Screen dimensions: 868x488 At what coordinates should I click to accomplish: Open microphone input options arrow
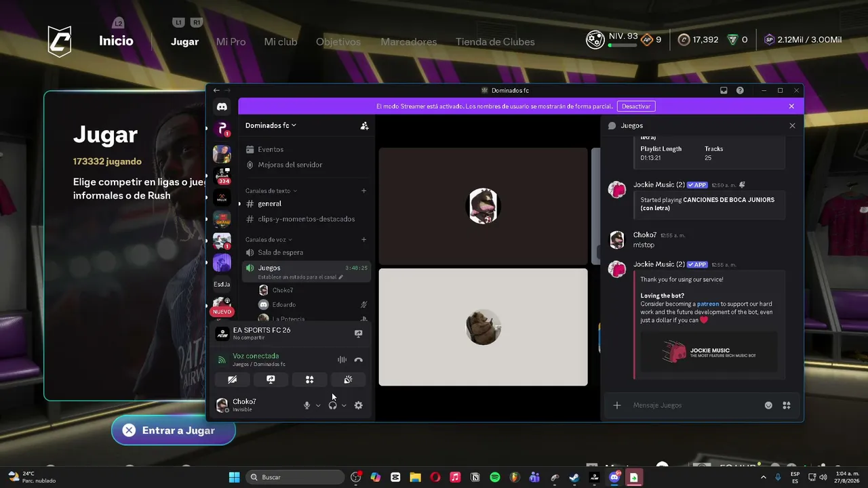point(318,405)
